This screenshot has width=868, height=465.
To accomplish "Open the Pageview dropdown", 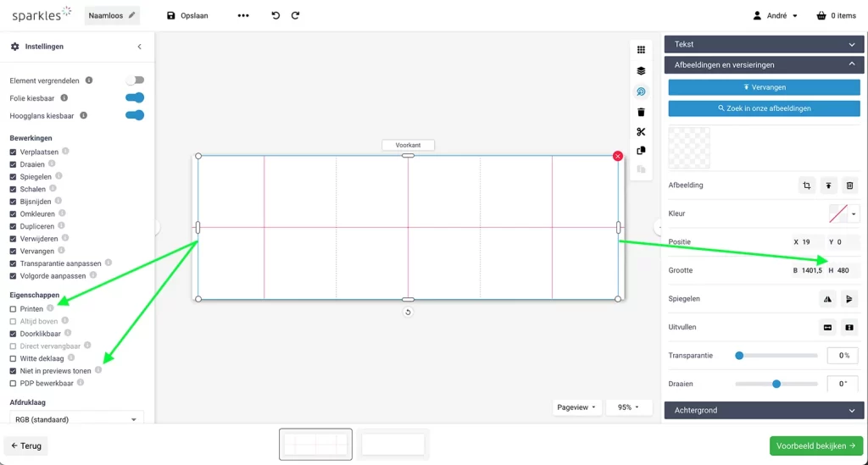I will [x=577, y=407].
